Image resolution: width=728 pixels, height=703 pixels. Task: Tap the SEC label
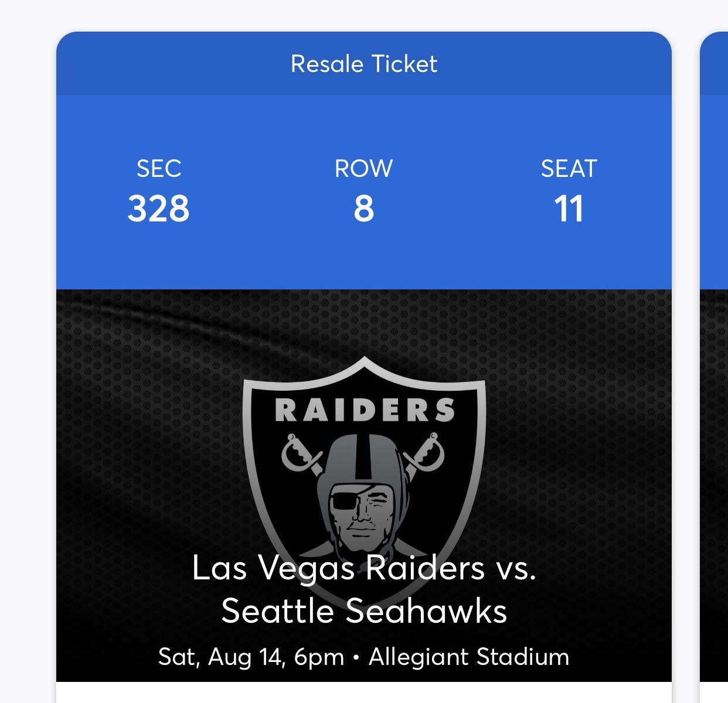tap(158, 169)
